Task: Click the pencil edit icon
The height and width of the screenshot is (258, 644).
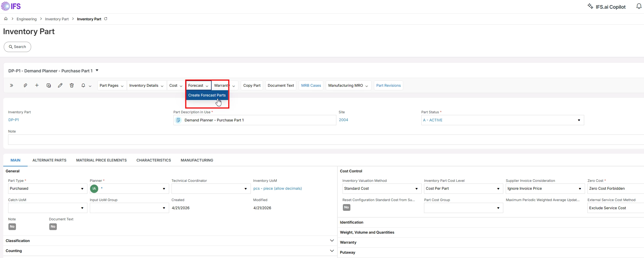Action: [x=60, y=85]
